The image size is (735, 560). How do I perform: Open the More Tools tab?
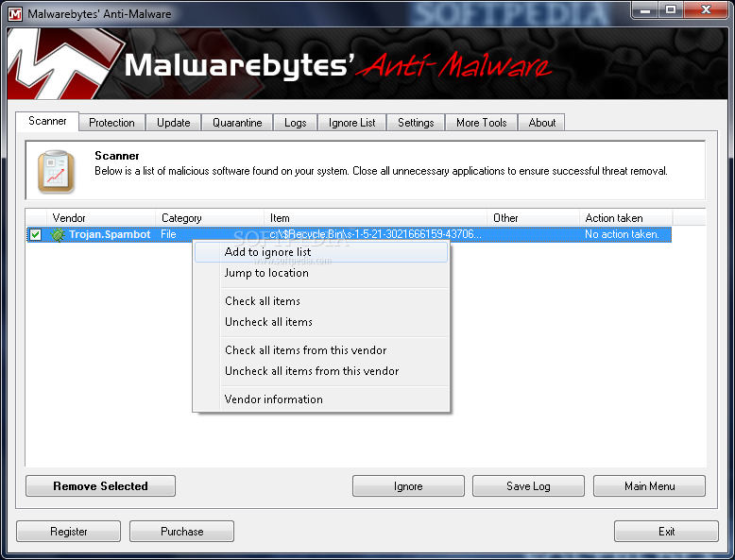[x=482, y=123]
